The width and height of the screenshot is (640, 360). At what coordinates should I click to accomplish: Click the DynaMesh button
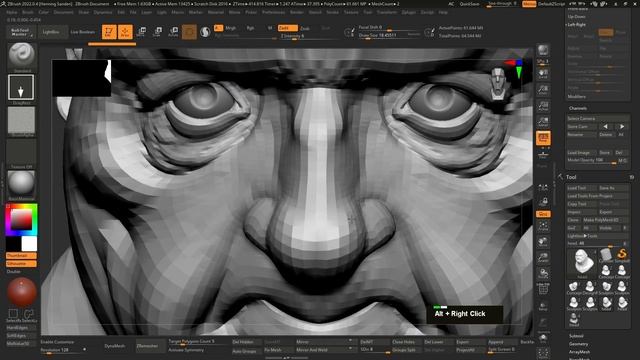click(115, 346)
